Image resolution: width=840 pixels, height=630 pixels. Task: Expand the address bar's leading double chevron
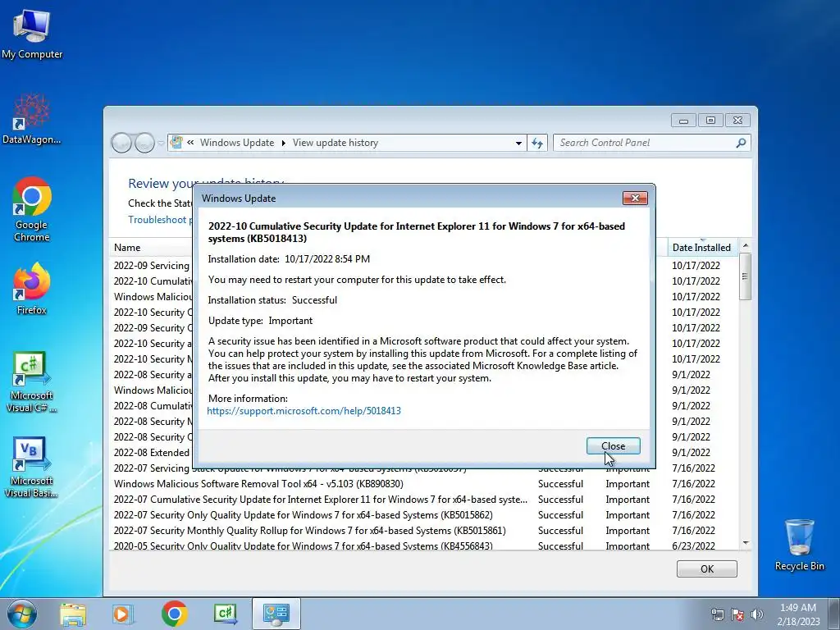click(x=190, y=143)
